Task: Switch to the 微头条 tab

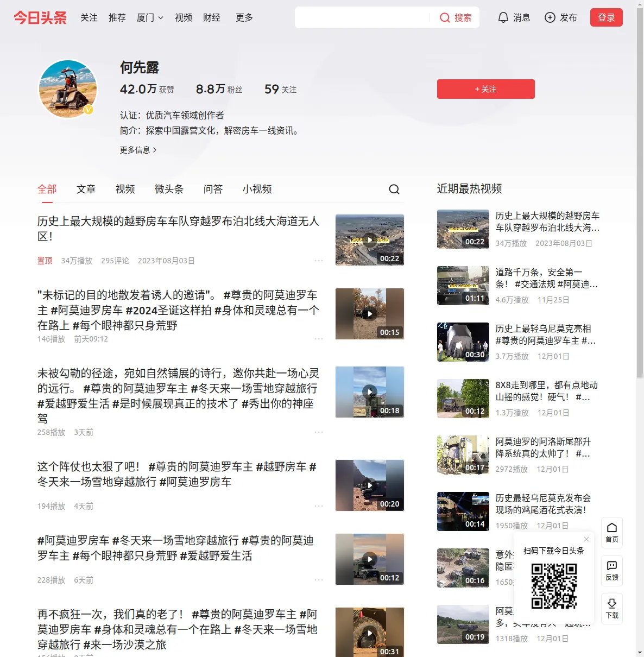Action: point(169,189)
